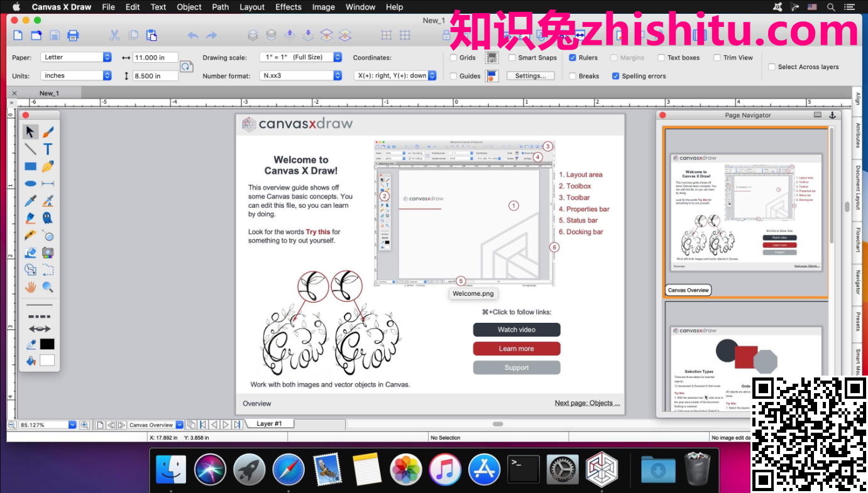Choose the Pen nib tool in the toolbox

[48, 166]
